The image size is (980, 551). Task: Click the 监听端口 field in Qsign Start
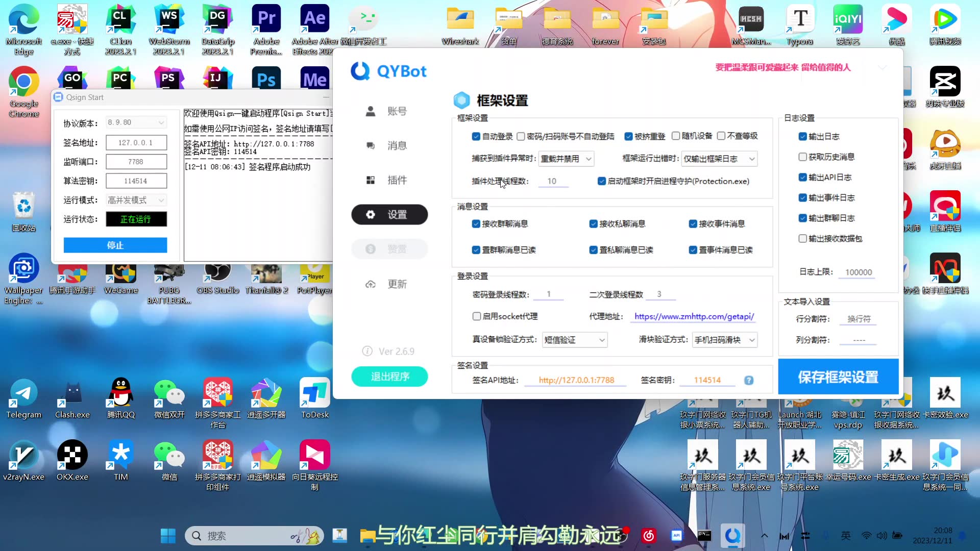click(x=136, y=162)
